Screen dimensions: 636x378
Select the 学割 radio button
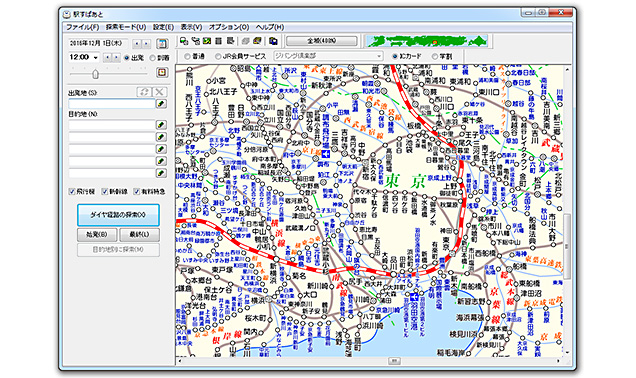point(435,56)
